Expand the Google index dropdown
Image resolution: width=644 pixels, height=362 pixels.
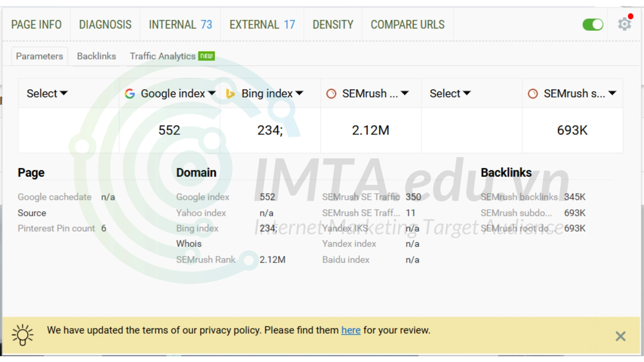[178, 94]
